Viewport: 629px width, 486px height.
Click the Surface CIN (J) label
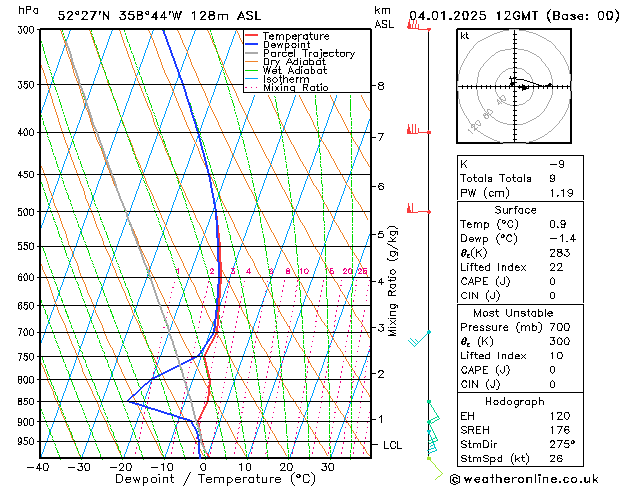(480, 296)
